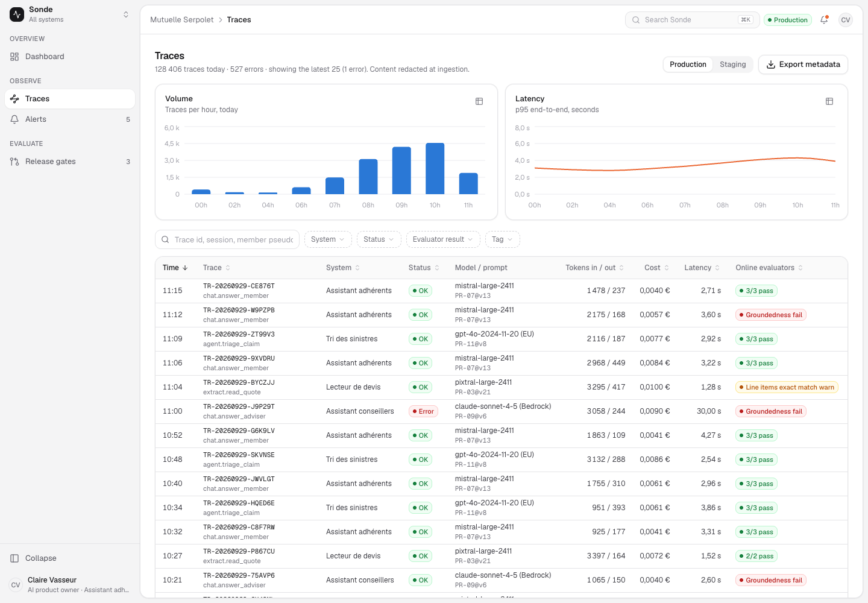
Task: Open Release gates in the sidebar
Action: point(70,162)
